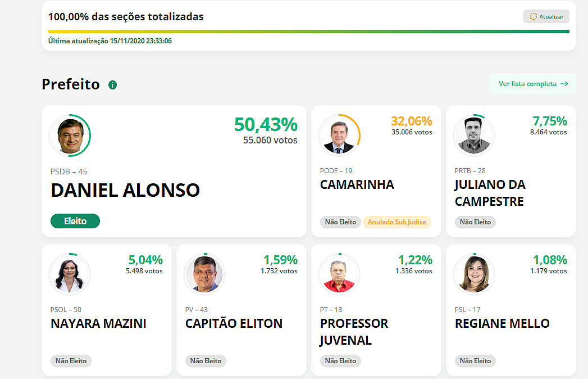
Task: Click Nayara Mazini's candidate photo
Action: pos(70,274)
